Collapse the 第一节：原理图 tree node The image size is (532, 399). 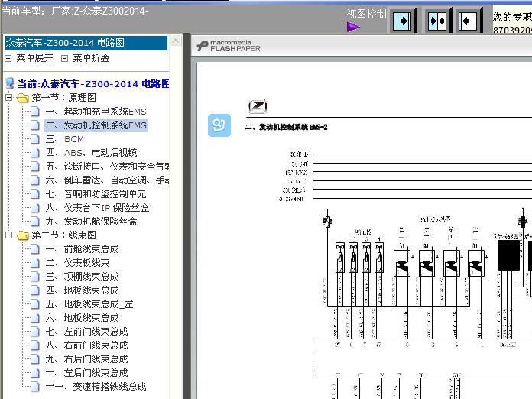pyautogui.click(x=9, y=98)
